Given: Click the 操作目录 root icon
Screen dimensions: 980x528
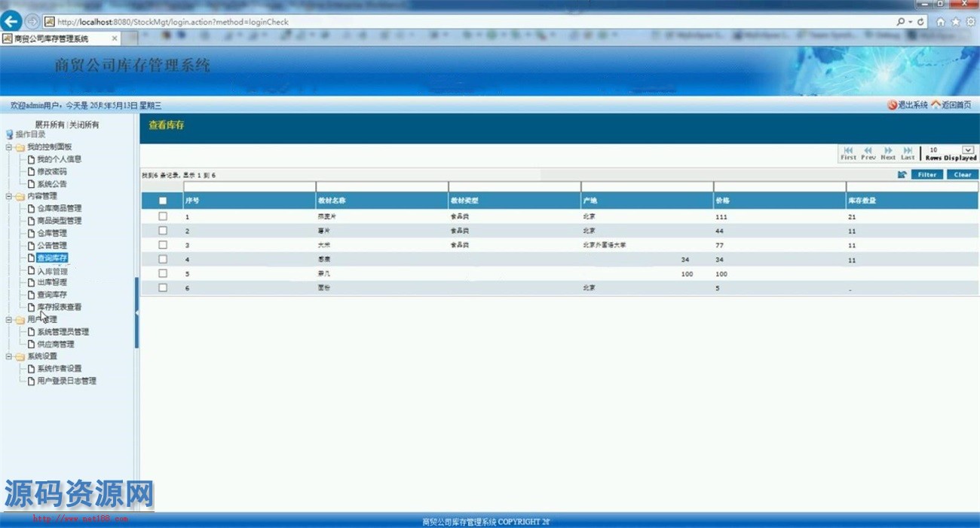Looking at the screenshot, I should tap(9, 134).
